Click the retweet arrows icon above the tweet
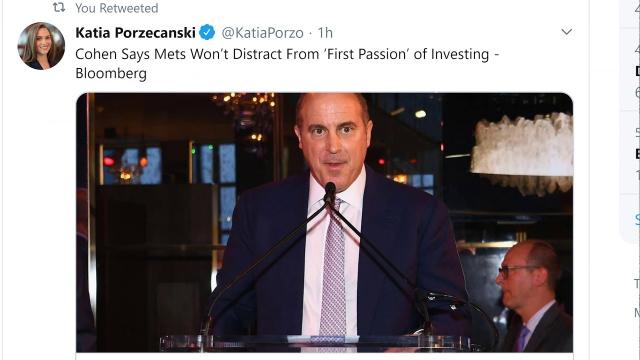Screen dimensions: 640x360 click(59, 7)
